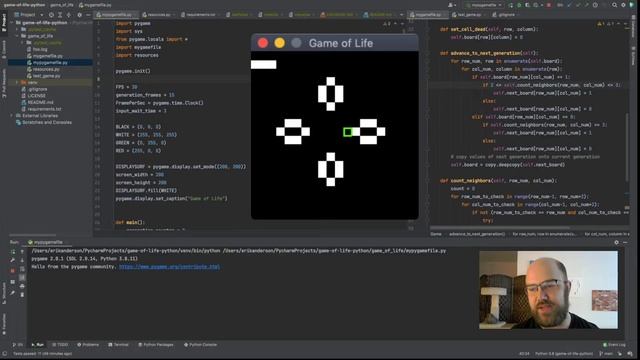Open the pygame.org contribute link

point(169,267)
